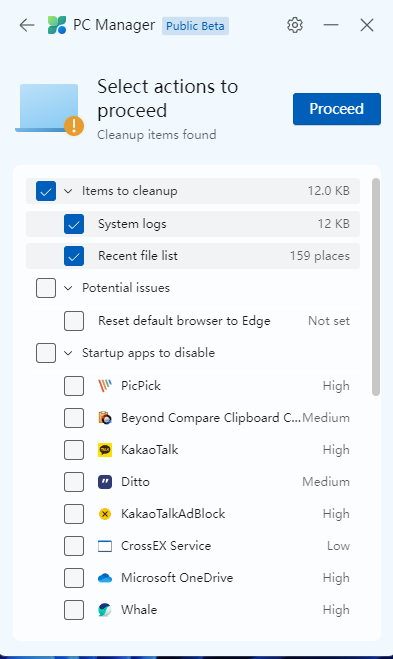Check the KakaoTalkAdBlock checkbox

click(x=74, y=514)
